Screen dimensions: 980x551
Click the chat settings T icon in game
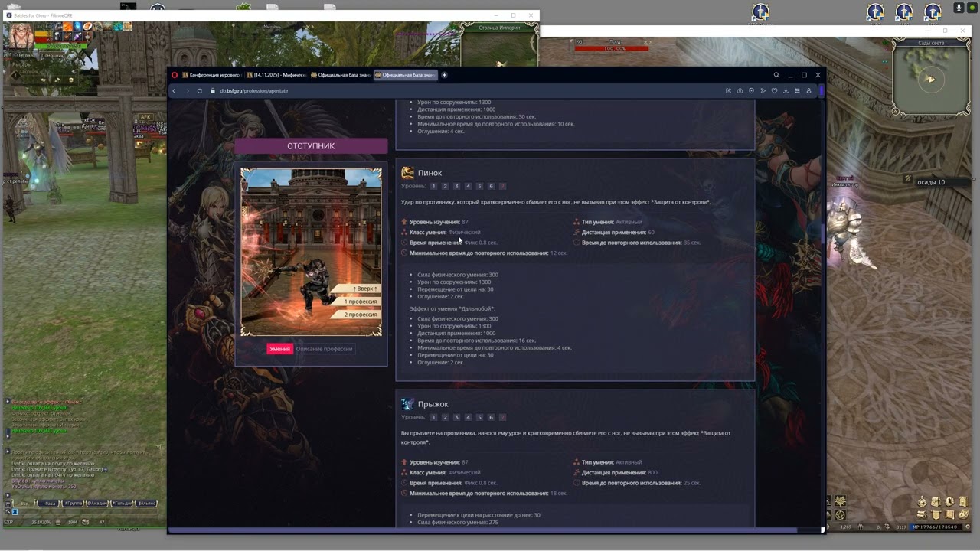[9, 504]
